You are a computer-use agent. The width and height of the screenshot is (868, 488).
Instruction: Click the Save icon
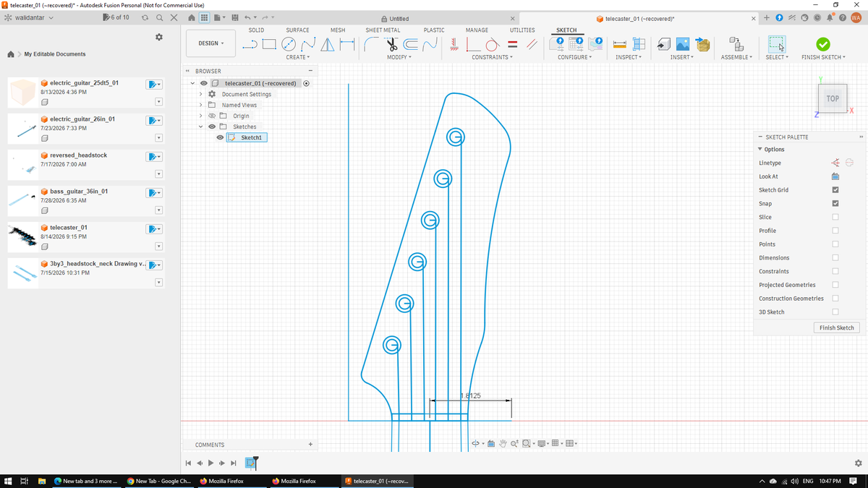[x=234, y=18]
